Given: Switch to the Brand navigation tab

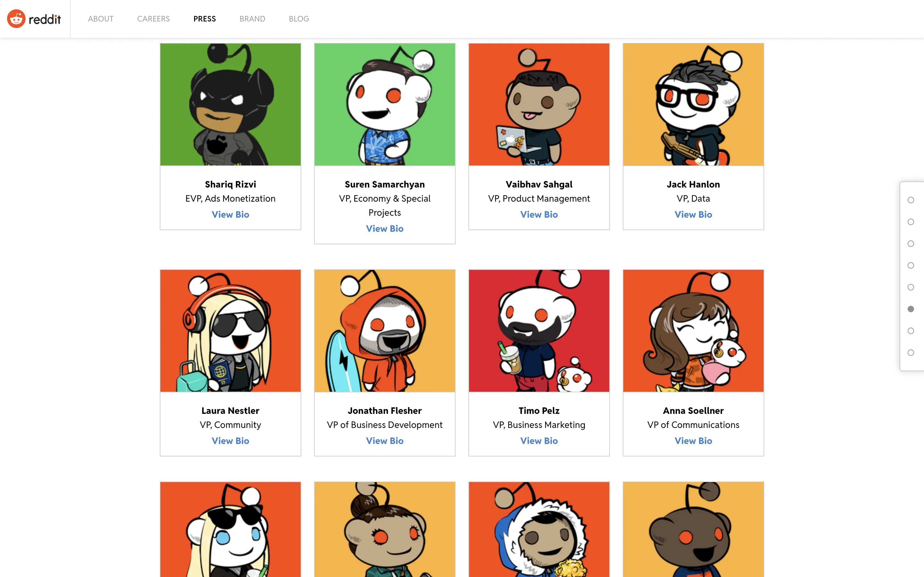Looking at the screenshot, I should (252, 19).
